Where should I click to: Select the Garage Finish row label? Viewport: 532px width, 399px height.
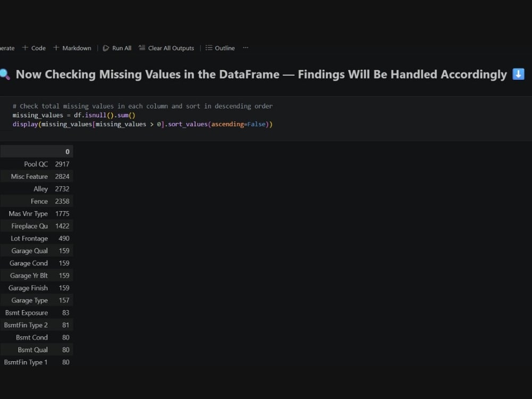(x=28, y=288)
